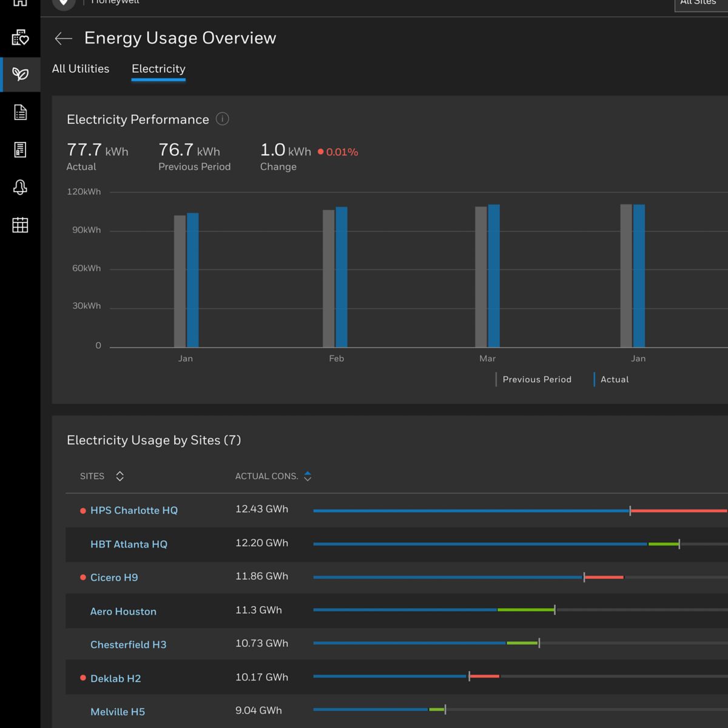
Task: Open the HBT Atlanta HQ site link
Action: 129,544
